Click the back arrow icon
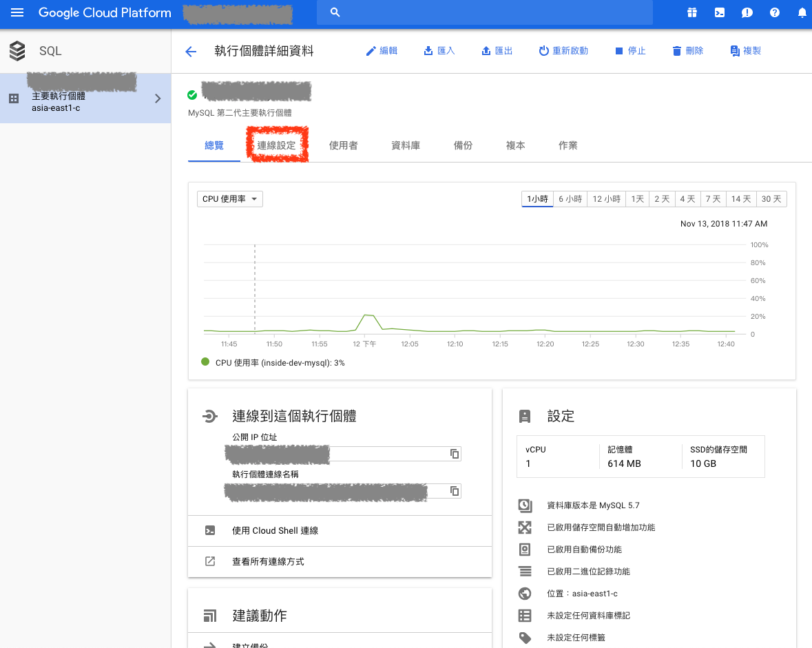 191,51
